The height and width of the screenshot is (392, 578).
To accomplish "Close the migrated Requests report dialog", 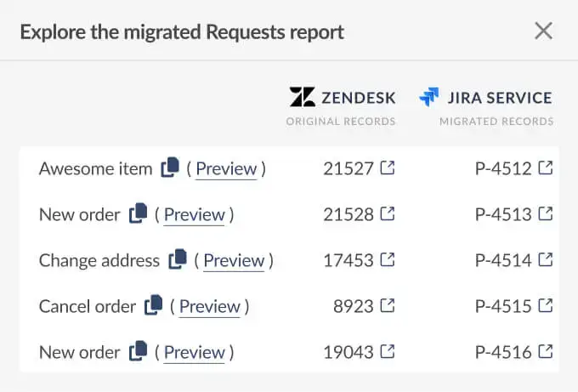I will 543,31.
